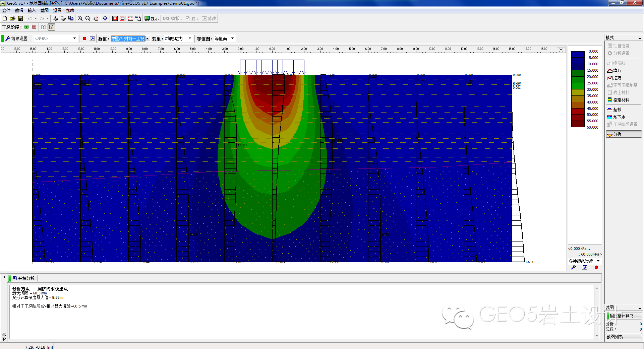This screenshot has height=349, width=644.
Task: Click the 结果设置 results settings button
Action: (16, 39)
